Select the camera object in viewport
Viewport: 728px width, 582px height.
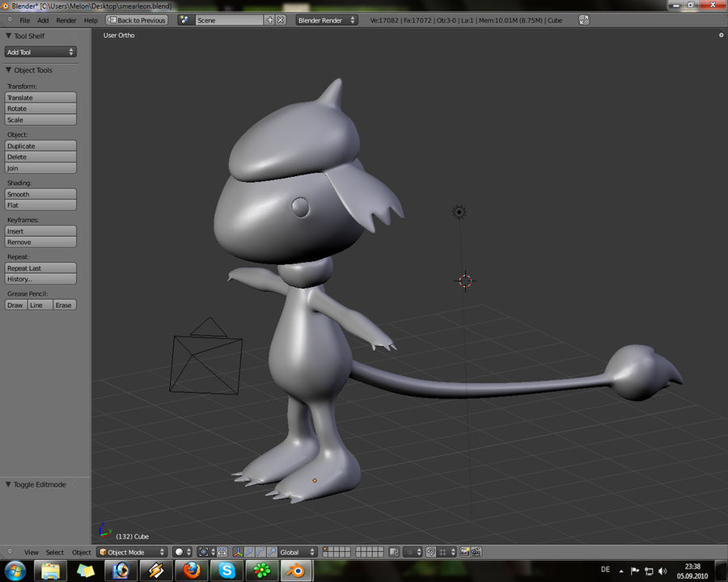click(x=205, y=356)
